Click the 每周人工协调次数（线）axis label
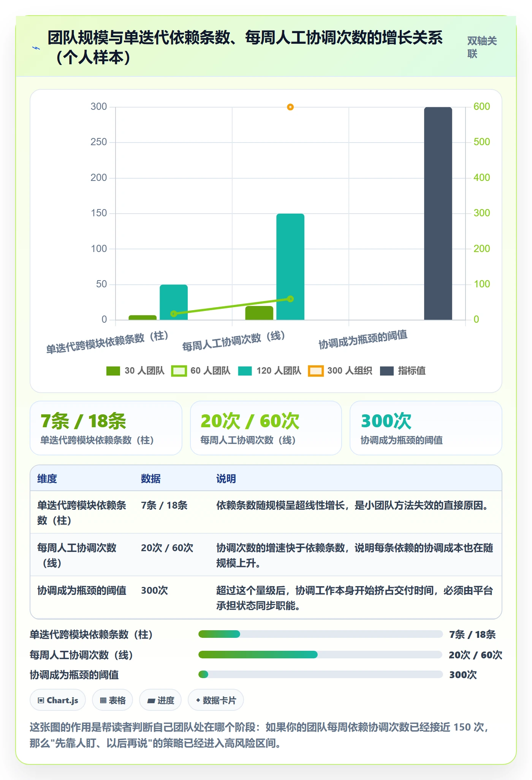The image size is (532, 780). pos(234,341)
